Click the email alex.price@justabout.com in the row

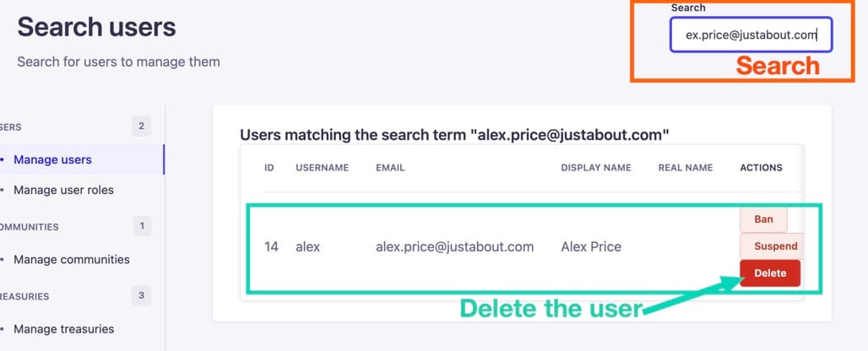(454, 247)
